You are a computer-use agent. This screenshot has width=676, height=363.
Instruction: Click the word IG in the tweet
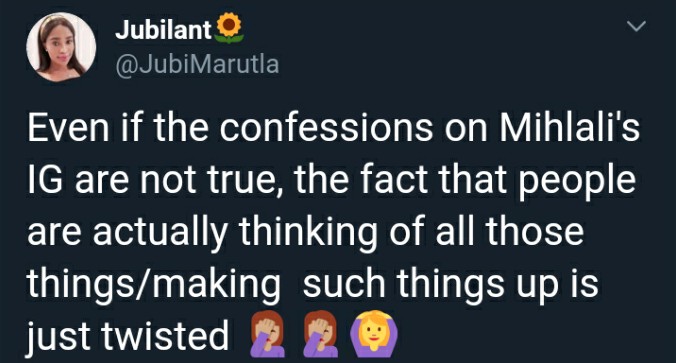tap(47, 180)
